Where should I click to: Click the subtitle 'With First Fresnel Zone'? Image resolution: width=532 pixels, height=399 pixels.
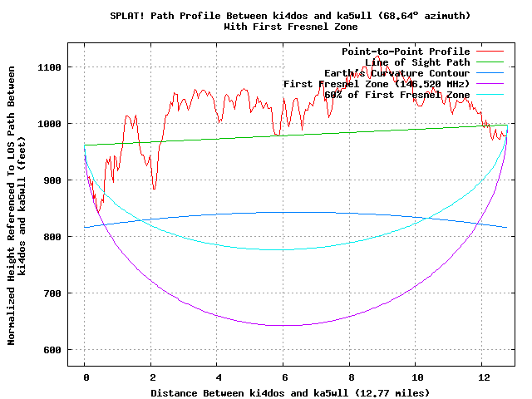(291, 27)
